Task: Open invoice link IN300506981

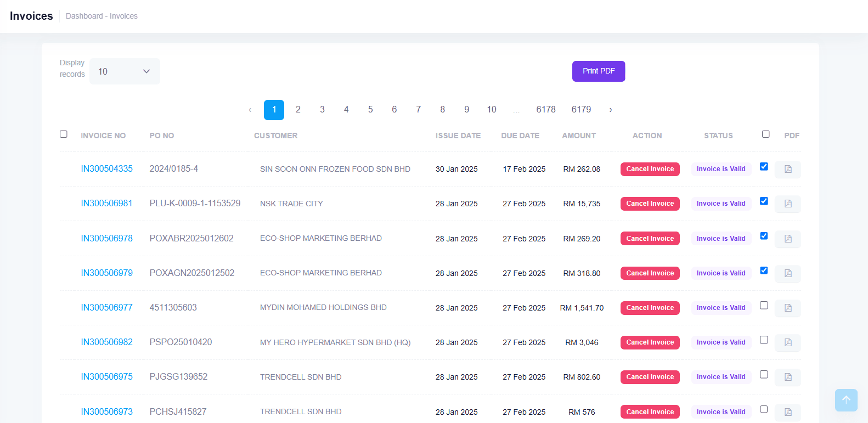Action: click(106, 204)
